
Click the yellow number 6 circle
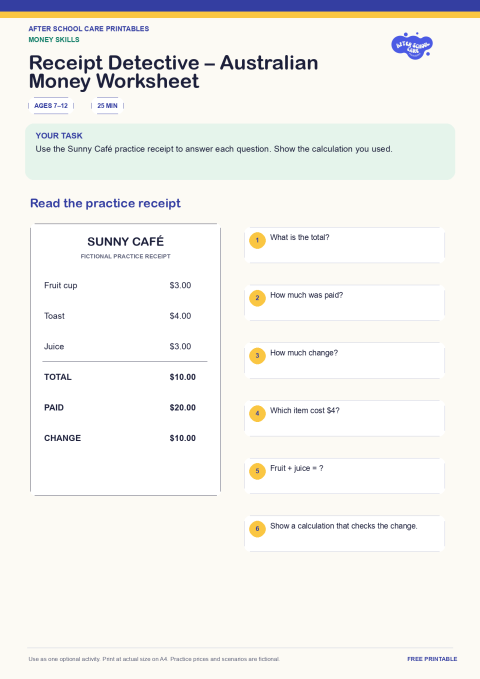coord(257,528)
